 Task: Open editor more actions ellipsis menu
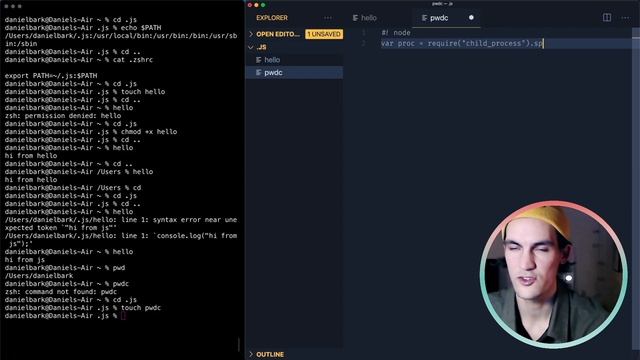625,18
